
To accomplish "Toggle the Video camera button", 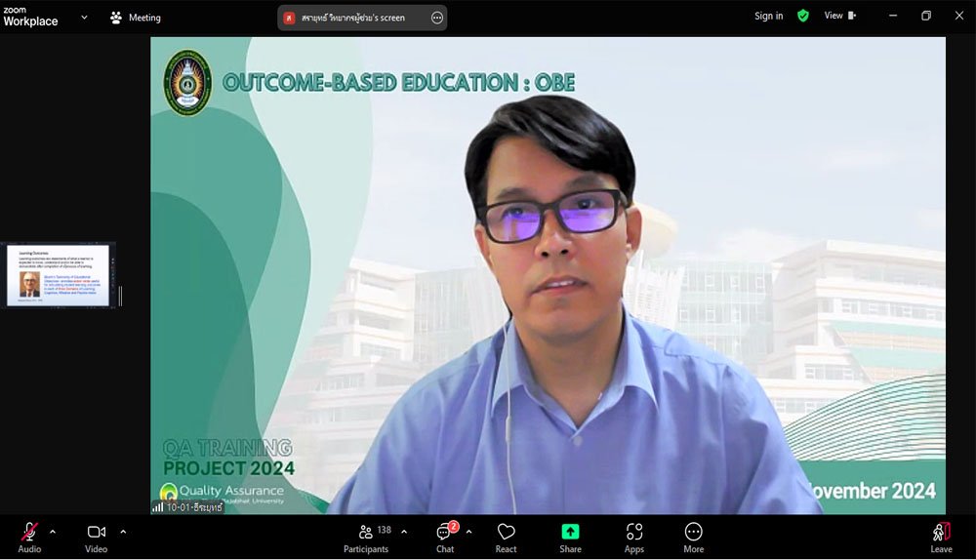I will click(96, 536).
